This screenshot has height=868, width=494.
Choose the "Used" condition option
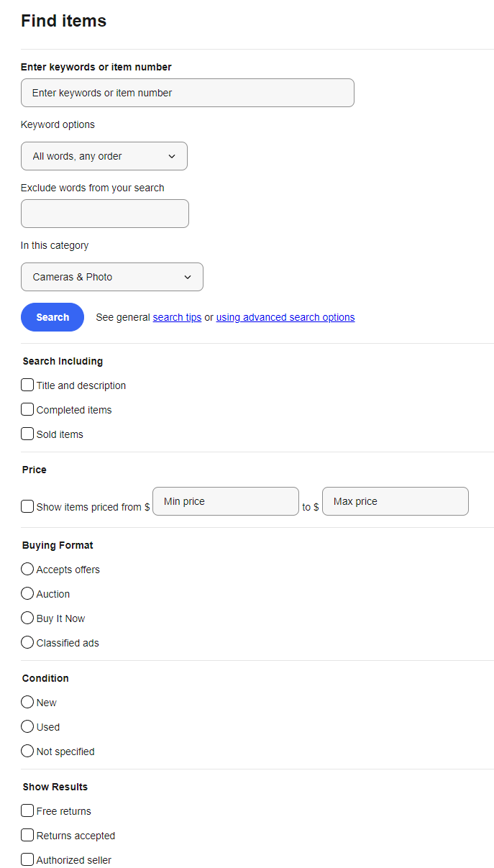(x=27, y=726)
